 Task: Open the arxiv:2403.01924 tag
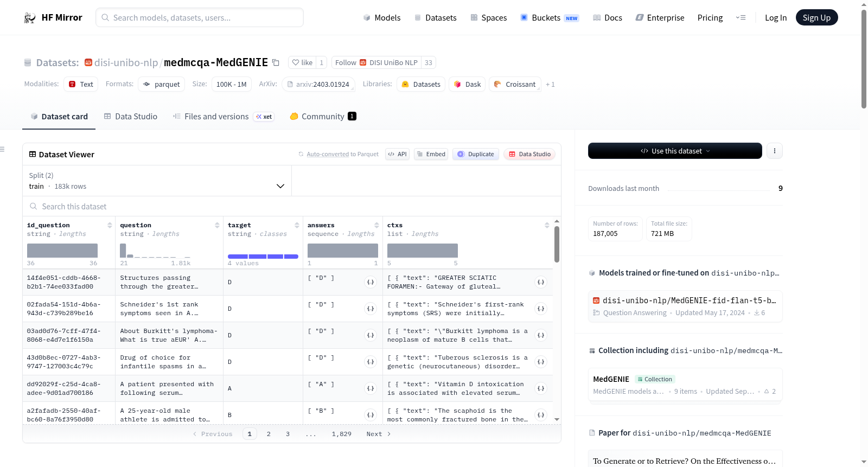click(318, 84)
